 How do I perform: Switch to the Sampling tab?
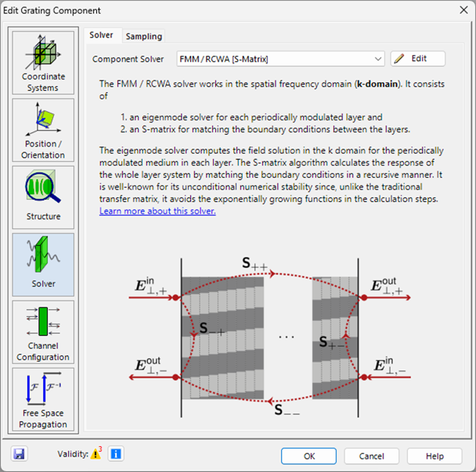pyautogui.click(x=144, y=36)
